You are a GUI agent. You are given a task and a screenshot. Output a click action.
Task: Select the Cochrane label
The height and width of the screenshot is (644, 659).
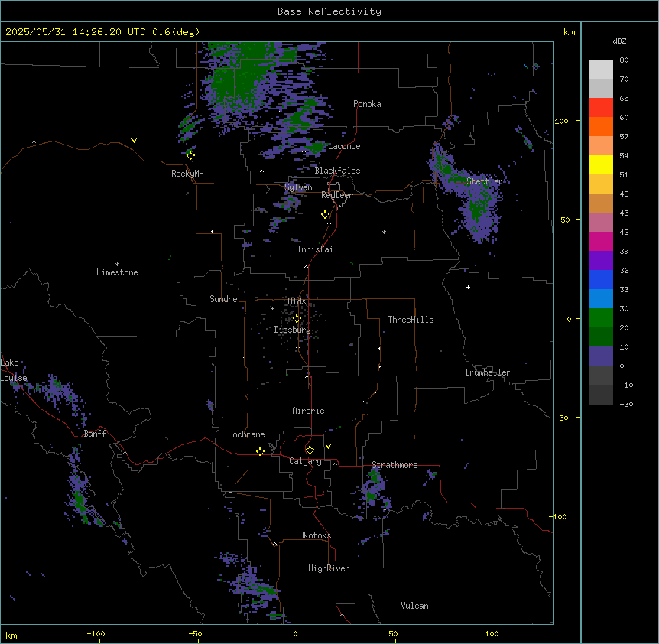[x=246, y=434]
